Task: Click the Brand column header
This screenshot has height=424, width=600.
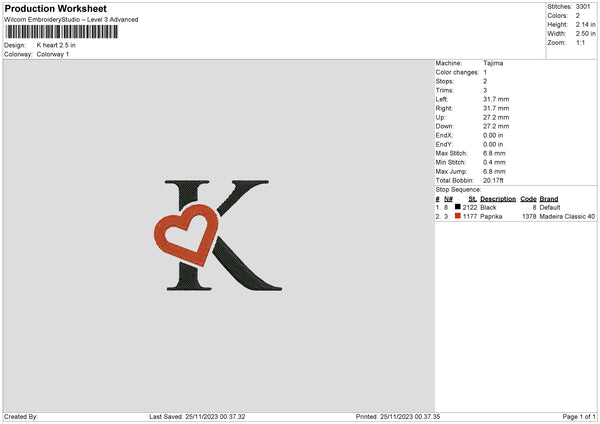Action: 549,199
